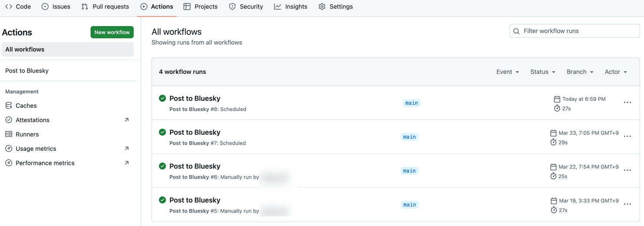This screenshot has width=644, height=226.
Task: Click the Management section heading
Action: pyautogui.click(x=22, y=92)
